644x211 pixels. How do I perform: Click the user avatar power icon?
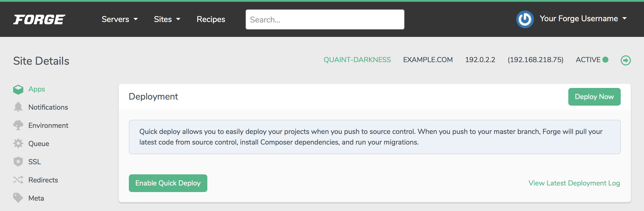(x=525, y=19)
